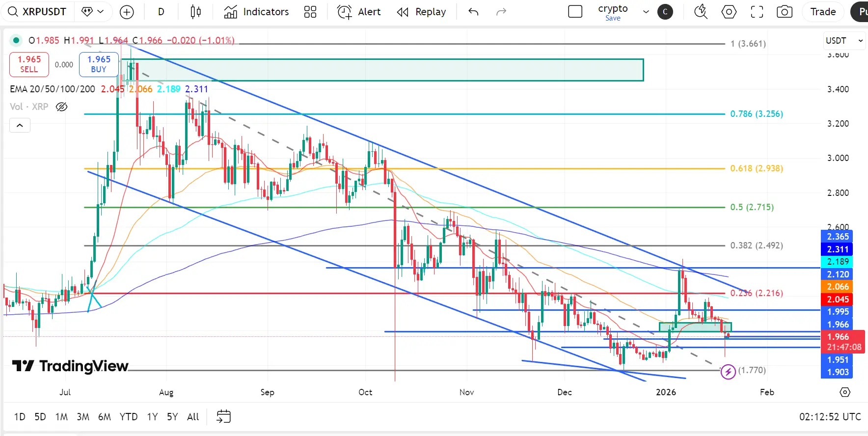Screen dimensions: 868x436
Task: Select the All time range
Action: pos(193,417)
